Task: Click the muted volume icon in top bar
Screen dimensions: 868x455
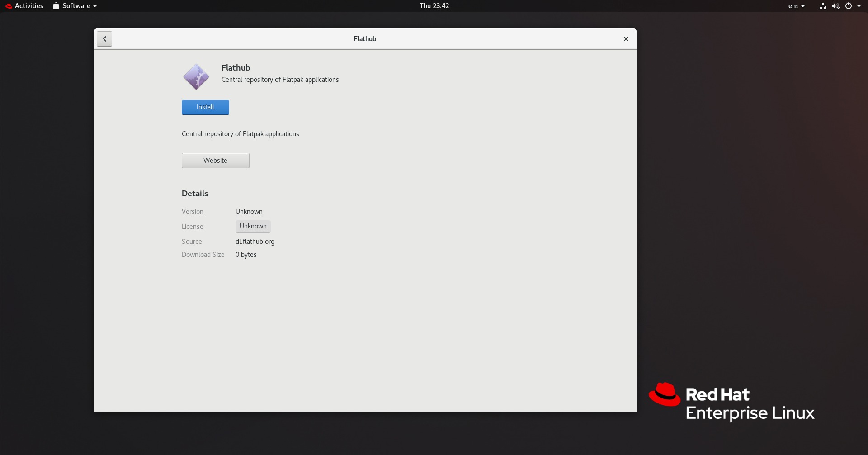Action: coord(836,6)
